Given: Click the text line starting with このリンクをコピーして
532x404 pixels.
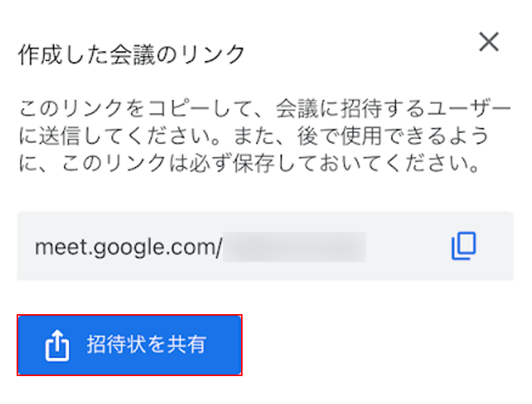Looking at the screenshot, I should click(264, 109).
